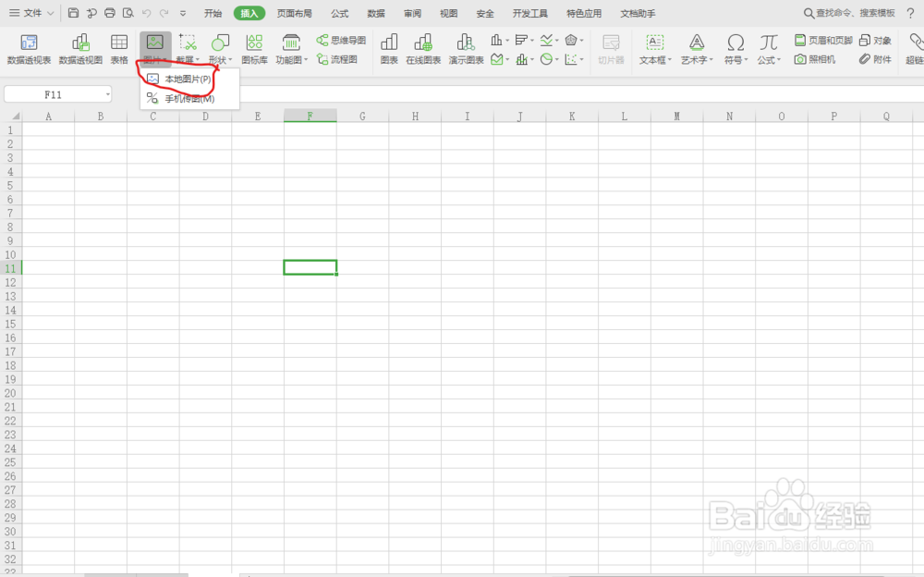Expand the 文本框 text box dropdown
This screenshot has width=924, height=577.
(x=670, y=60)
